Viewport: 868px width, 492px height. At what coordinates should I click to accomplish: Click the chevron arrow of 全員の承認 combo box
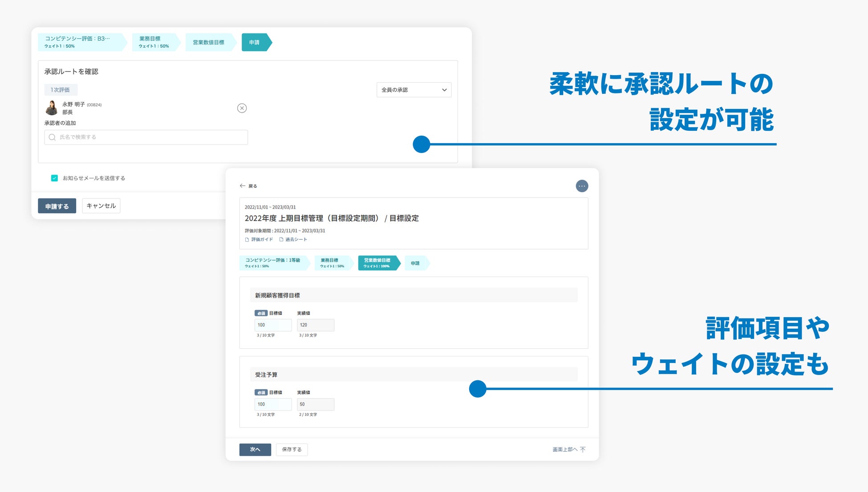click(444, 90)
